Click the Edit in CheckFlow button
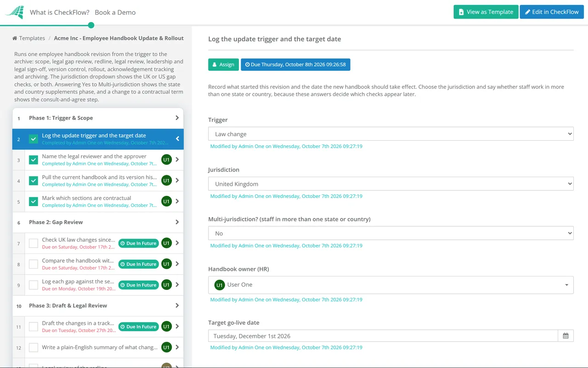588x368 pixels. click(552, 12)
